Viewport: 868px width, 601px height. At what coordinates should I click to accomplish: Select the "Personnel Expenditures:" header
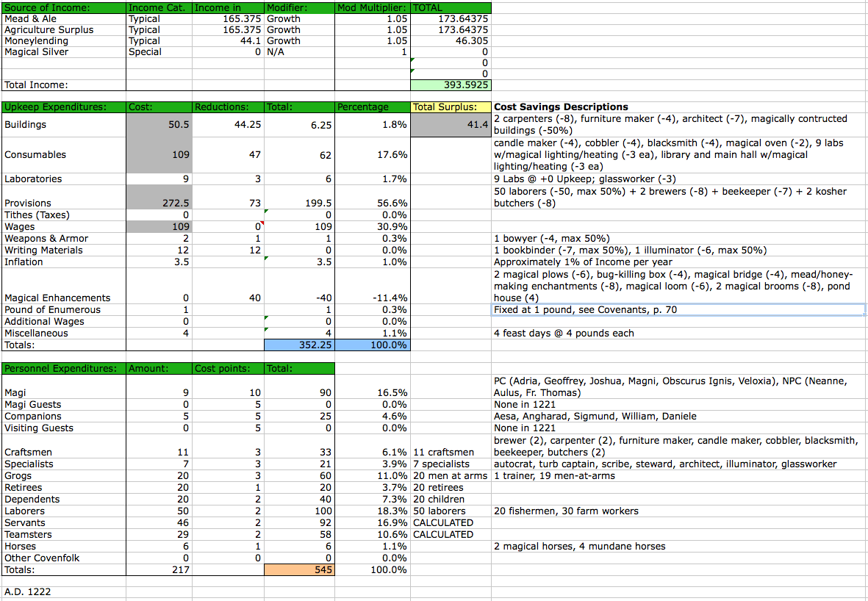[x=64, y=368]
